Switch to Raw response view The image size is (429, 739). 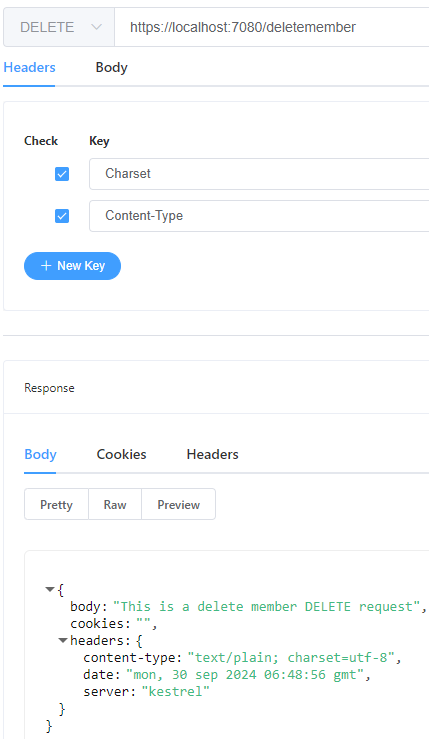click(115, 505)
